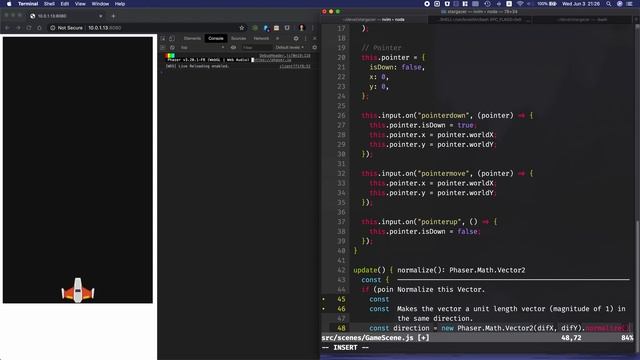
Task: Open Notification Center list icon
Action: (629, 4)
